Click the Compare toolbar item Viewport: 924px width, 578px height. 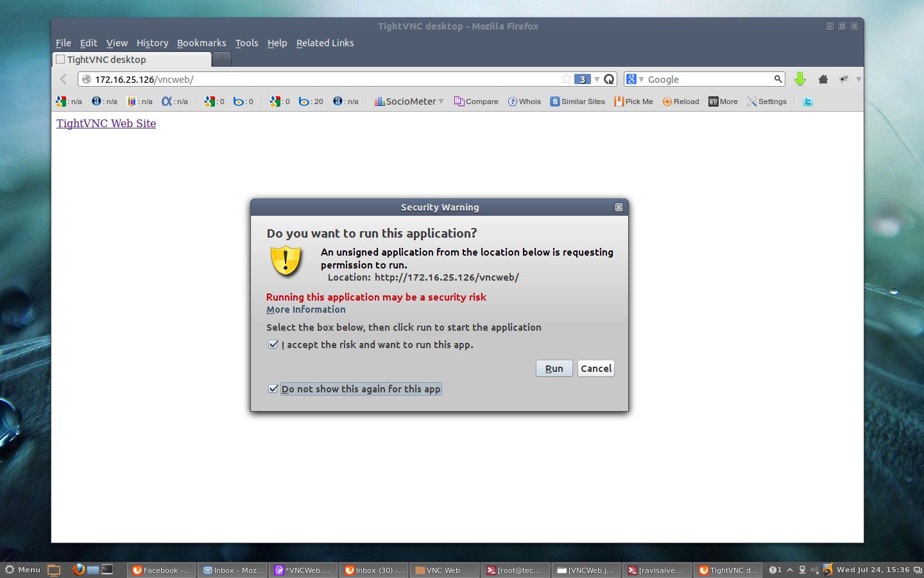click(476, 101)
